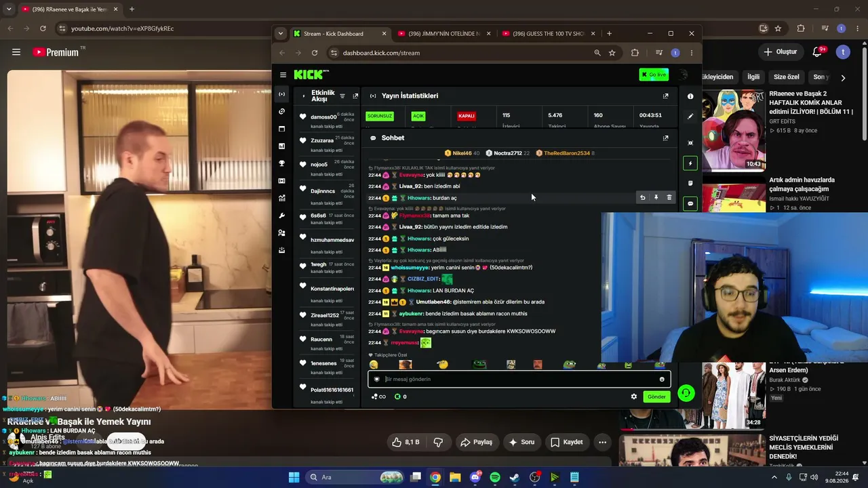868x488 pixels.
Task: Filter the Etkinlik Akışı activity feed
Action: [x=342, y=96]
